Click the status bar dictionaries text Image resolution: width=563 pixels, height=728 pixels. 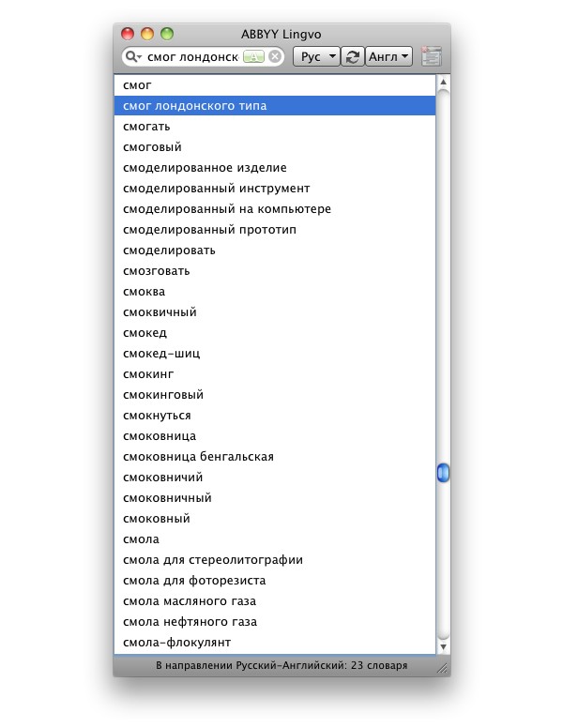(281, 665)
